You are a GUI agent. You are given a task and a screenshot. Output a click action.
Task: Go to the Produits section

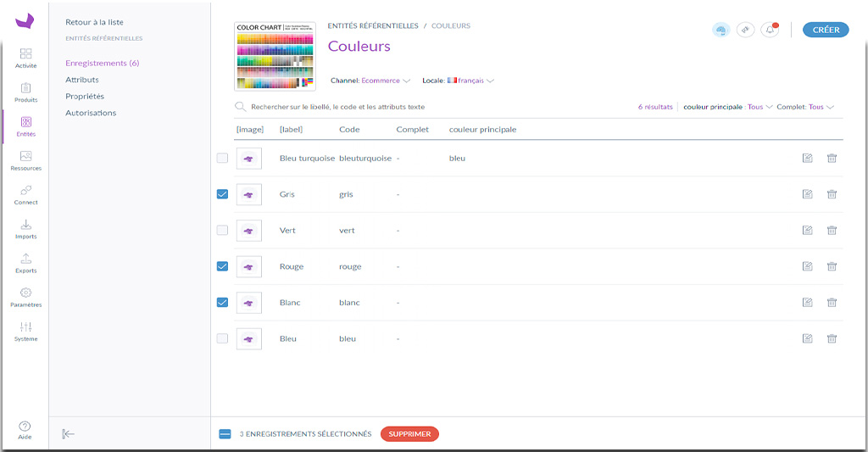(25, 92)
